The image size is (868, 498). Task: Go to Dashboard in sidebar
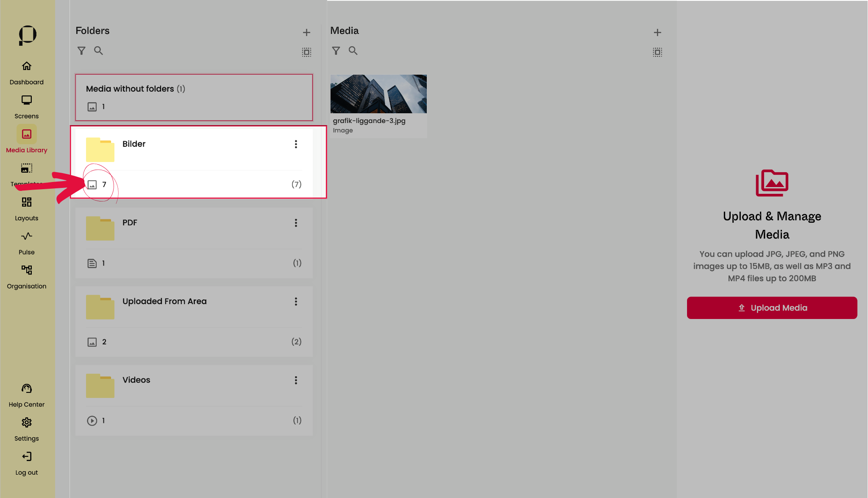point(26,73)
